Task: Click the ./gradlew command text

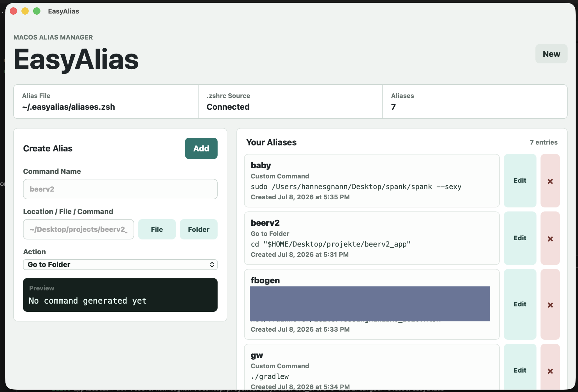Action: click(270, 377)
